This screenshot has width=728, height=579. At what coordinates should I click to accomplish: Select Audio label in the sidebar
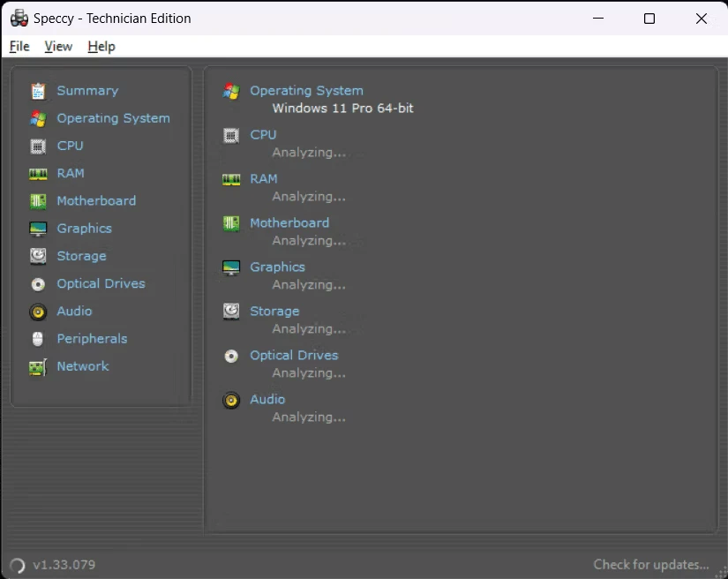coord(74,312)
